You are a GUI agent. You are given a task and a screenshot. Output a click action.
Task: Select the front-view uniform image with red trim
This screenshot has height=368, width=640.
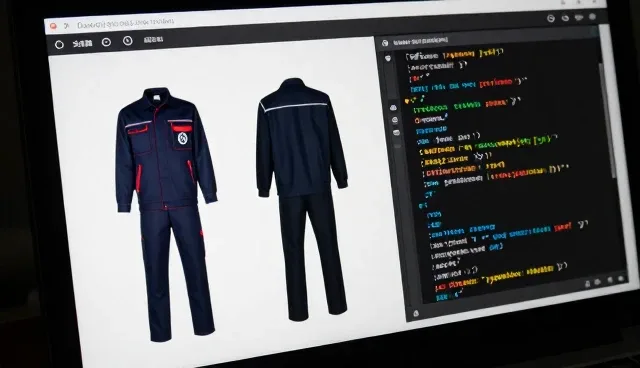click(166, 214)
